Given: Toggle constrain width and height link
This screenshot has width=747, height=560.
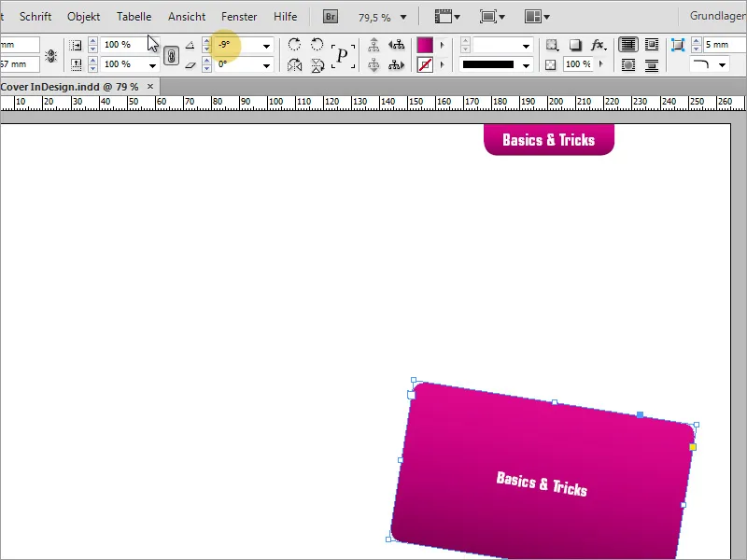Looking at the screenshot, I should 51,56.
